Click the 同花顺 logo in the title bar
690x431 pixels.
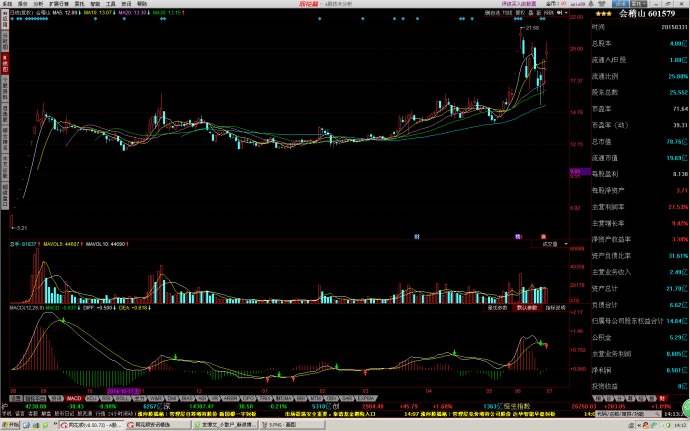coord(308,4)
